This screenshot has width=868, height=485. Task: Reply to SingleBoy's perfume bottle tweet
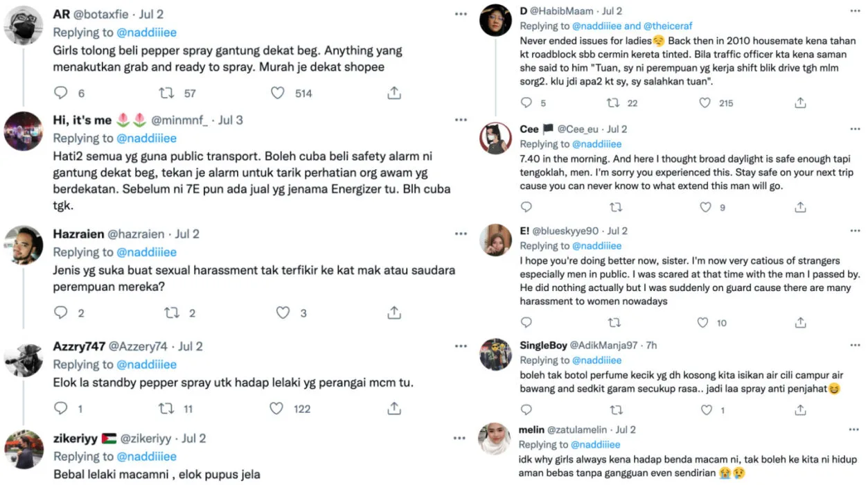[526, 410]
